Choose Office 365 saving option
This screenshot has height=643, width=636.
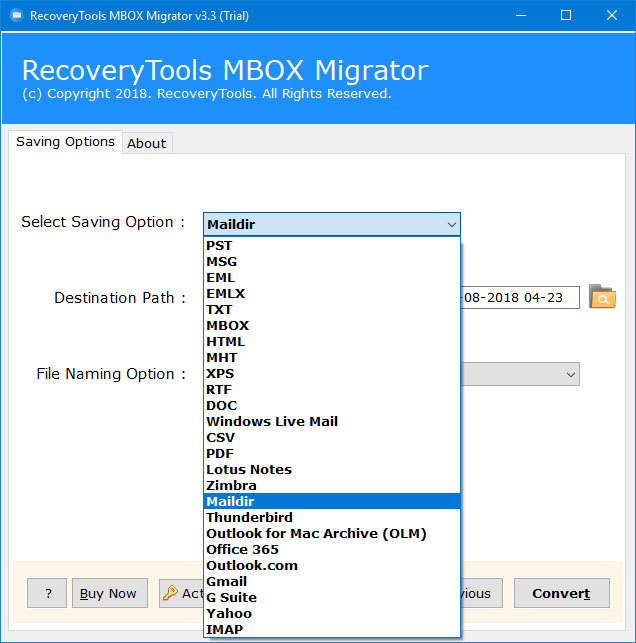[x=332, y=550]
